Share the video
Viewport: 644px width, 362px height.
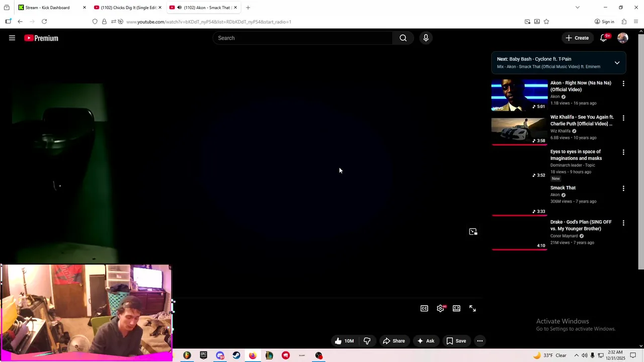coord(393,341)
